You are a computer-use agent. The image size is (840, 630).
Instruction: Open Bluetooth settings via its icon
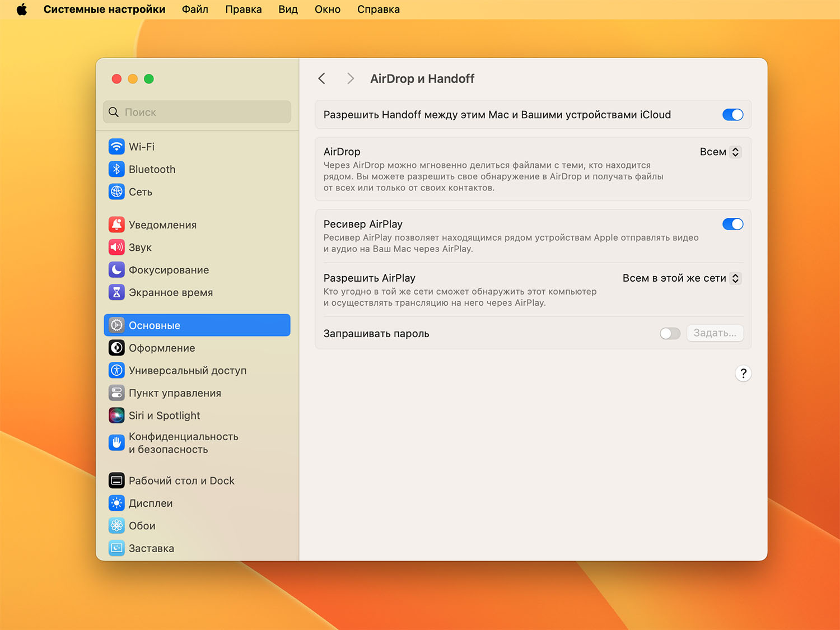click(x=116, y=169)
